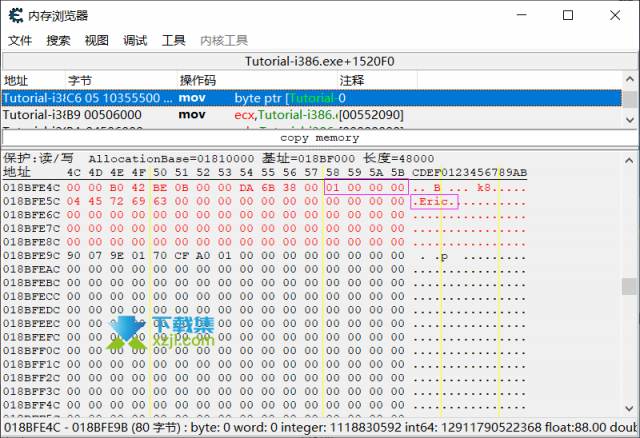Image resolution: width=640 pixels, height=438 pixels.
Task: Click the Eric text in ASCII column
Action: tap(433, 202)
